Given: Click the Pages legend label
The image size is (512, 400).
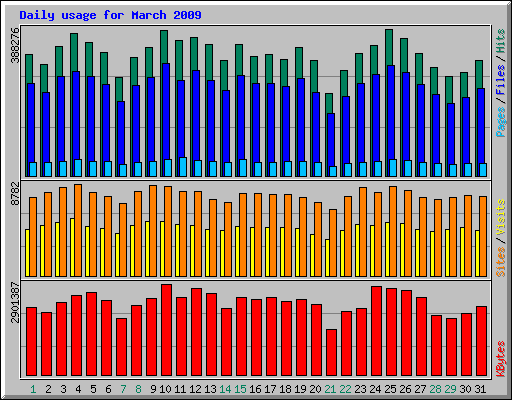Looking at the screenshot, I should 501,122.
